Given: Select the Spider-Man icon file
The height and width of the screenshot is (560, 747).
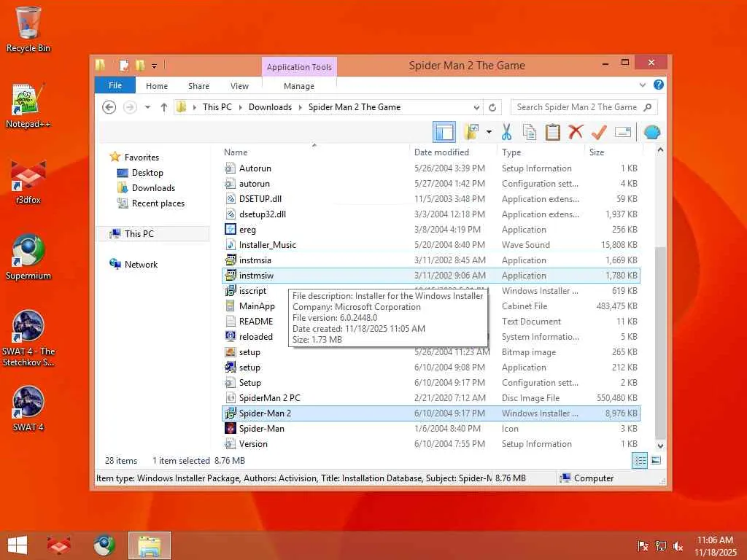Looking at the screenshot, I should pos(430,429).
